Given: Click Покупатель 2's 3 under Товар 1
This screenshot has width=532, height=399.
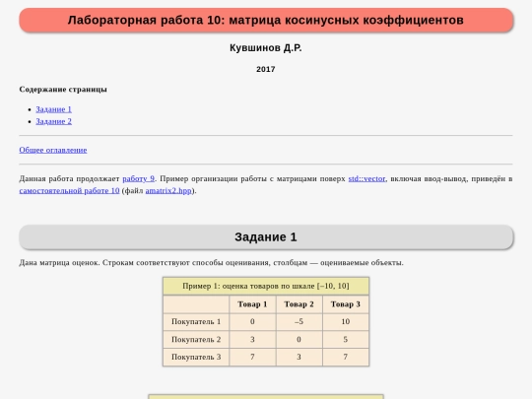Looking at the screenshot, I should click(x=252, y=339).
